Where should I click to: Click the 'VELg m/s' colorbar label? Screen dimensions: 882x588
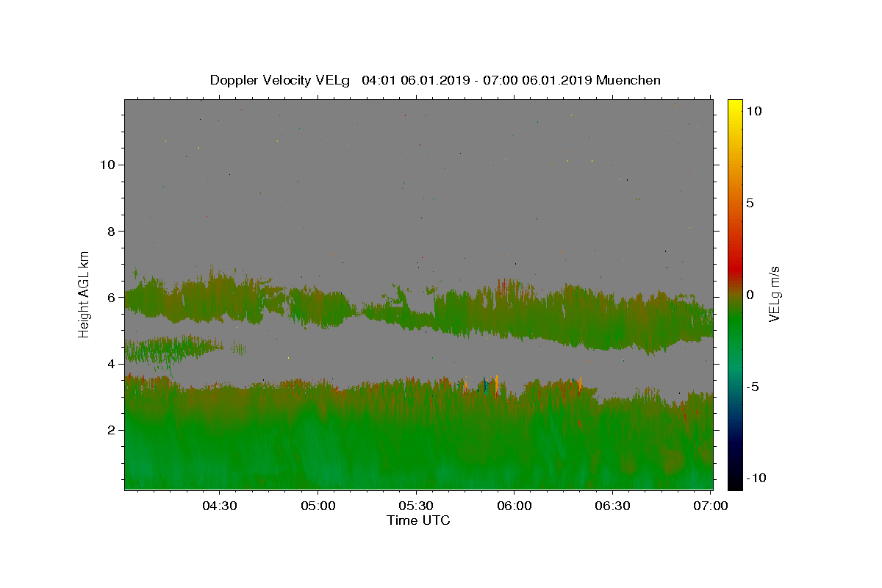(774, 294)
